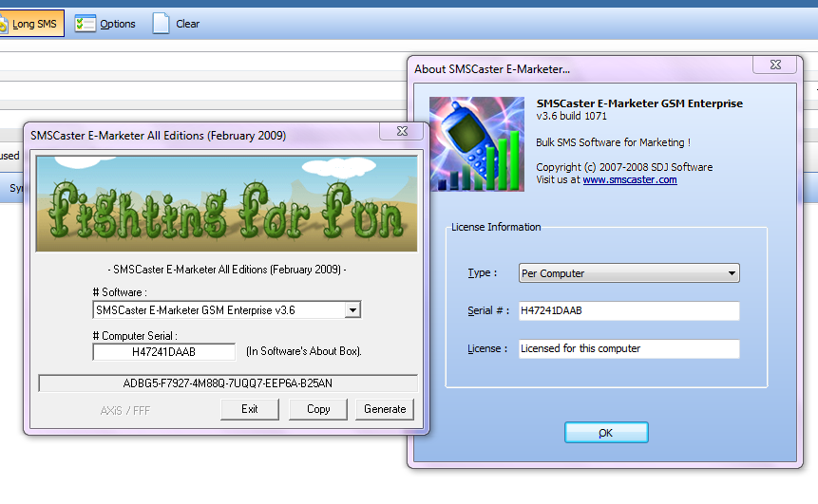Close the SMSCaster All Editions keygen window
This screenshot has height=504, width=818.
pyautogui.click(x=402, y=131)
